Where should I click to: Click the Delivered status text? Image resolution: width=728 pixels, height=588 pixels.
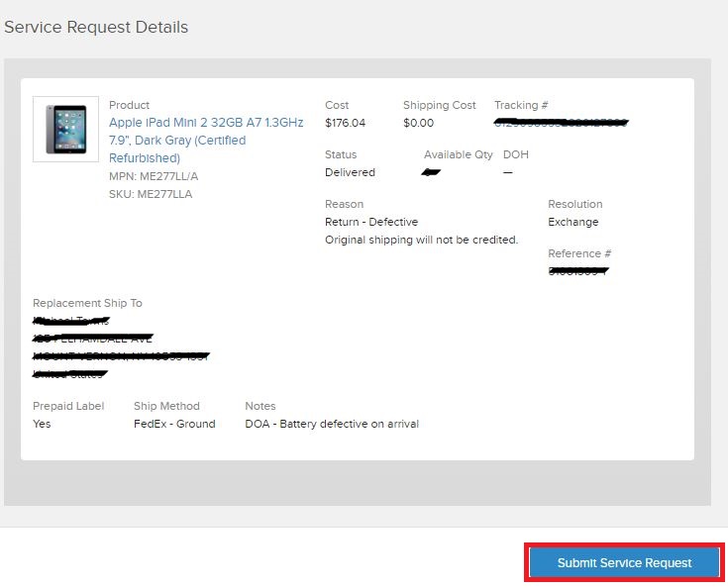click(x=350, y=172)
